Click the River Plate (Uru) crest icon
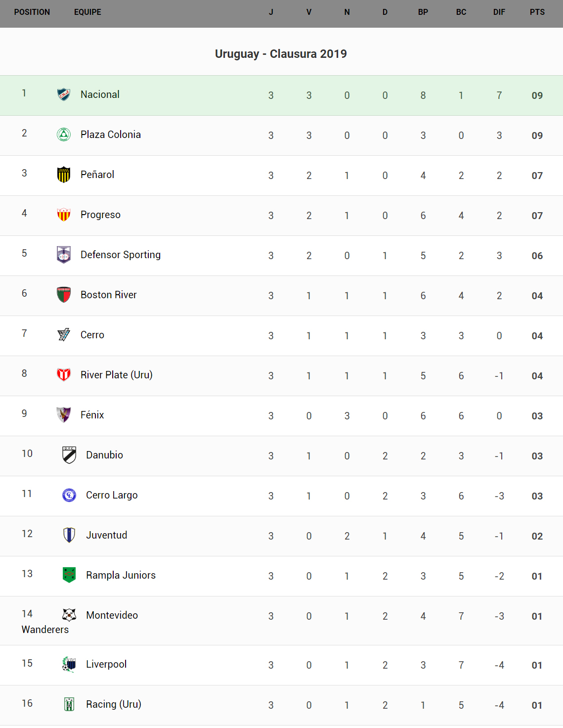Screen dimensions: 563x728 click(64, 375)
